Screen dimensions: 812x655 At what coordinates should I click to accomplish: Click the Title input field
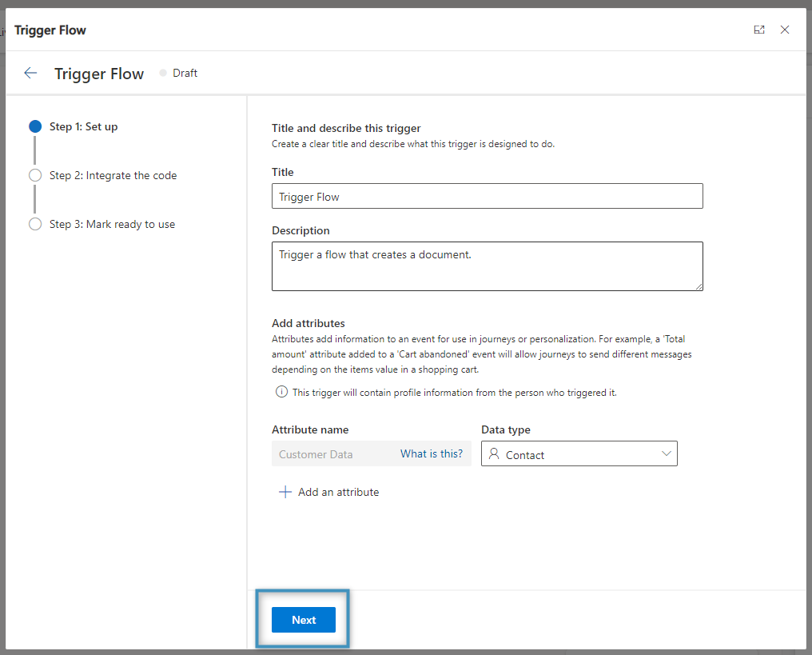tap(488, 196)
